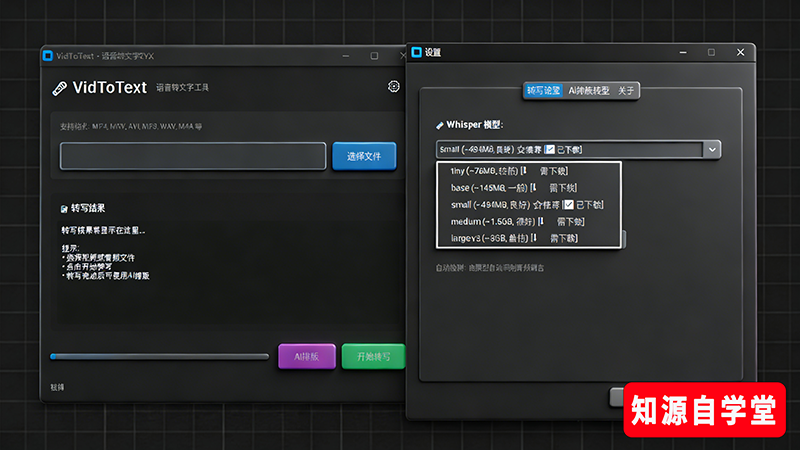The width and height of the screenshot is (800, 450).
Task: Minimize the settings window
Action: (683, 52)
